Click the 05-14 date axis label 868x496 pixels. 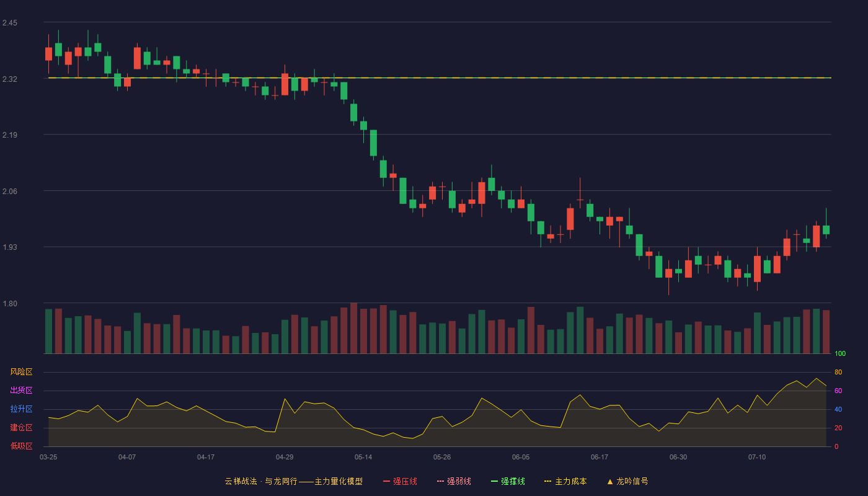363,457
